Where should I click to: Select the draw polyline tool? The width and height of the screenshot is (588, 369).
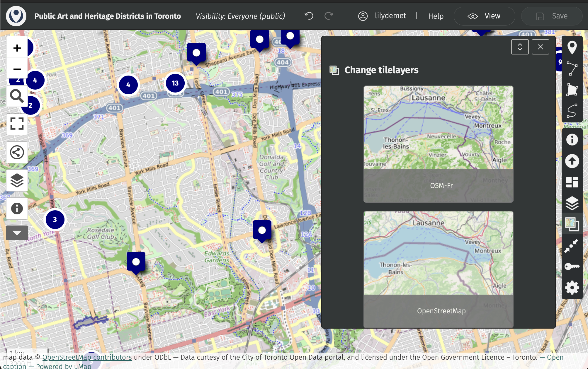coord(572,69)
